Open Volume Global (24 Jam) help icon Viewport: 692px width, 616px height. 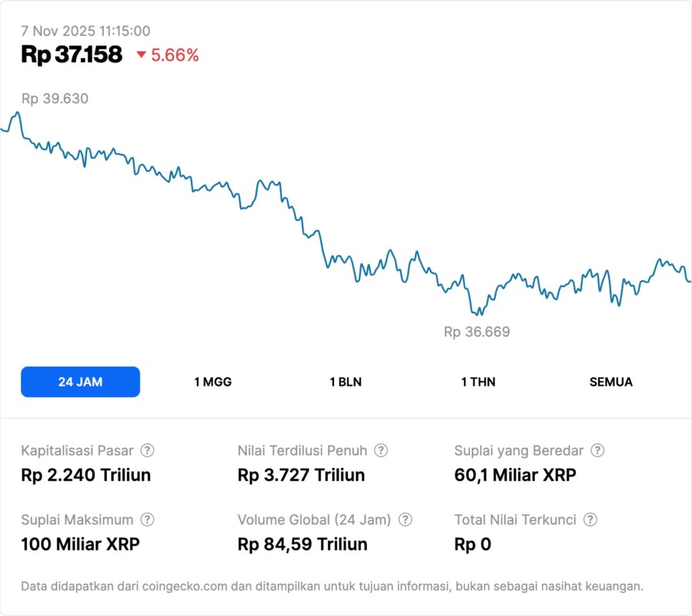tap(406, 520)
